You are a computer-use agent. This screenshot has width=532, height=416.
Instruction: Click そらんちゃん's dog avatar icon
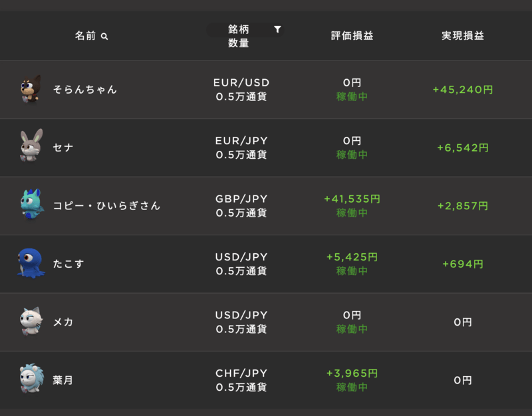31,90
